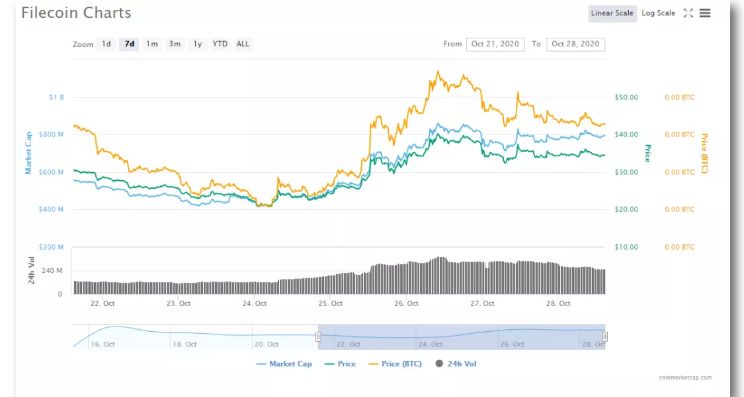
Task: Open the fullscreen expand icon
Action: (x=688, y=13)
